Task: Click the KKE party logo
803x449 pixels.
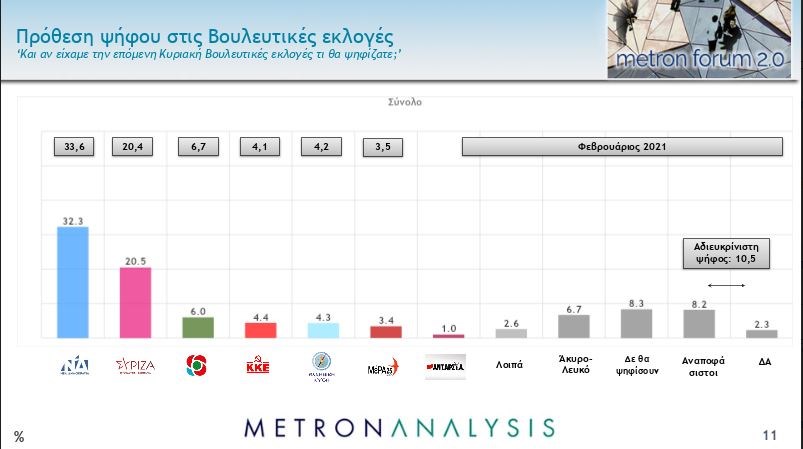Action: pos(258,367)
